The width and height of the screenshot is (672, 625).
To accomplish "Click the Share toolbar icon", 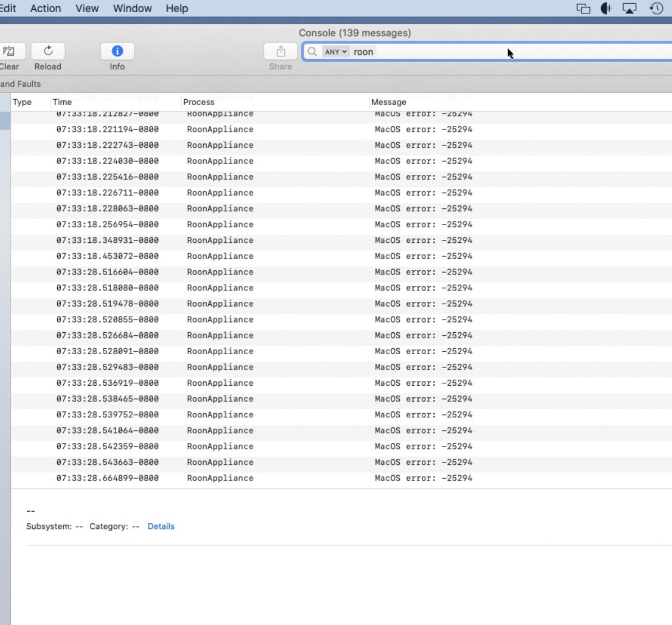I will click(x=281, y=52).
